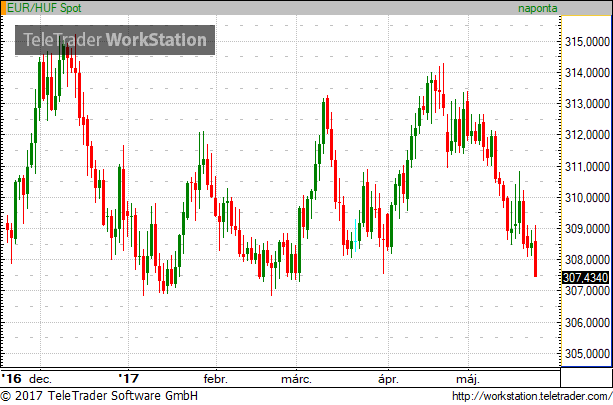Click the márc. month label
Viewport: 613px width, 405px height.
296,379
